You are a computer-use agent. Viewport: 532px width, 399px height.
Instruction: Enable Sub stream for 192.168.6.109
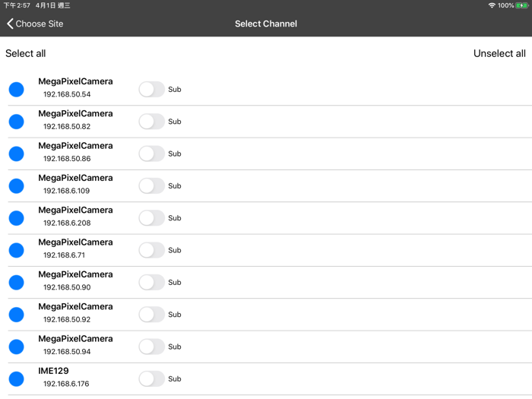coord(152,186)
